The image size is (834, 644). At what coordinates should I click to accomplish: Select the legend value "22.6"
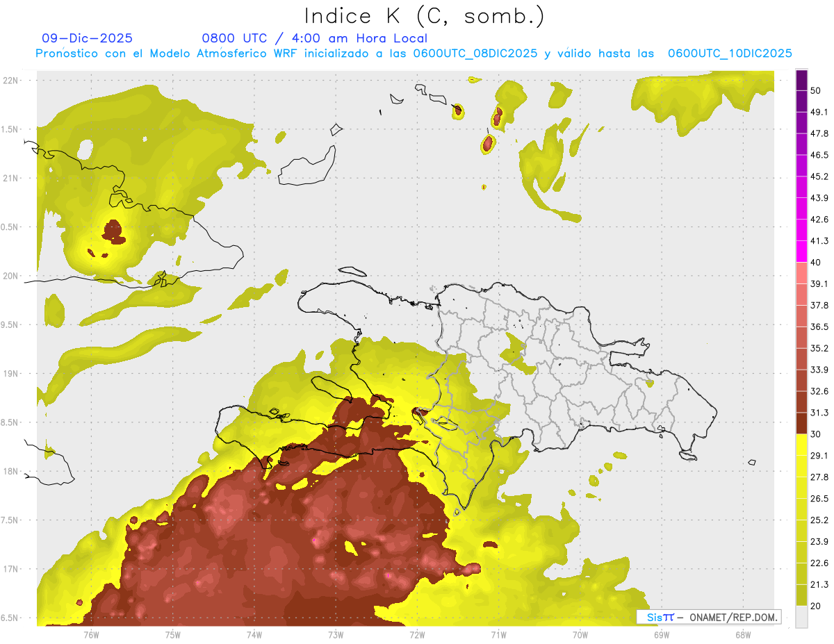819,563
